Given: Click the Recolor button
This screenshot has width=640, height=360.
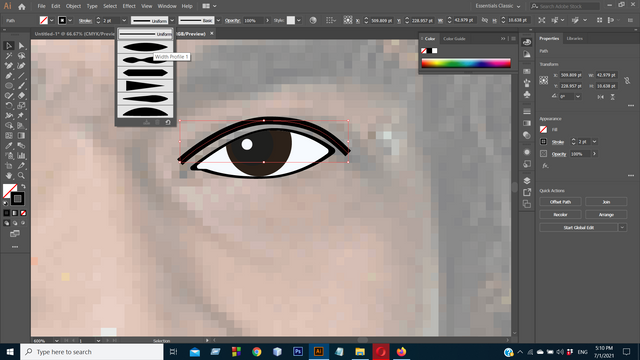Looking at the screenshot, I should [560, 214].
